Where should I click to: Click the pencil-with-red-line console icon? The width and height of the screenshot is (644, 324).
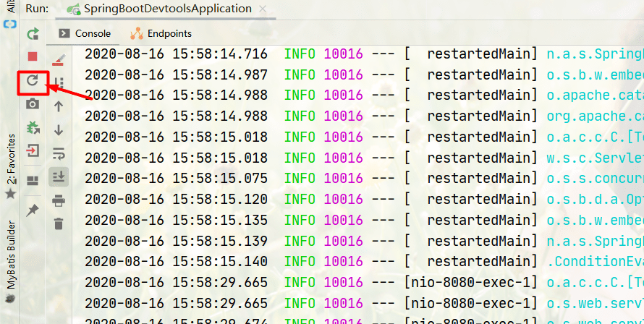point(59,60)
